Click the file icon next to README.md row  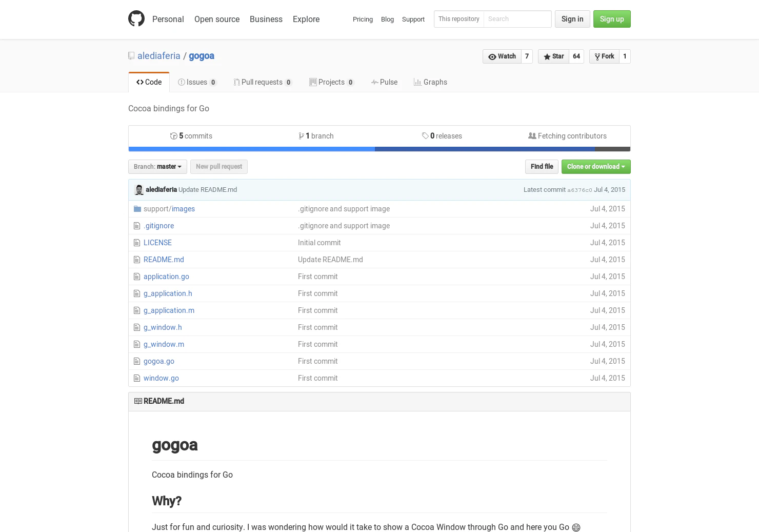click(137, 260)
